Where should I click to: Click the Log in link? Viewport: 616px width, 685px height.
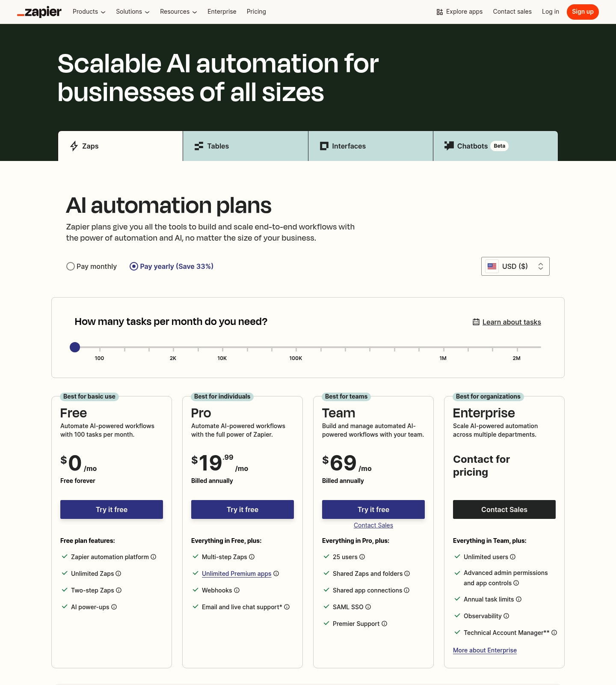tap(551, 12)
